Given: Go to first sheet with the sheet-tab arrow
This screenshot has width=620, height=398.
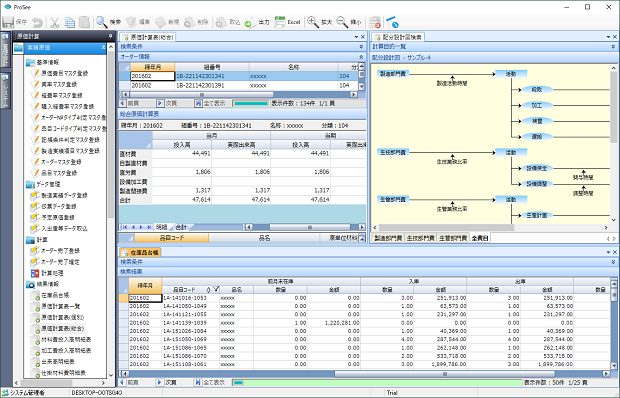Looking at the screenshot, I should [x=125, y=227].
